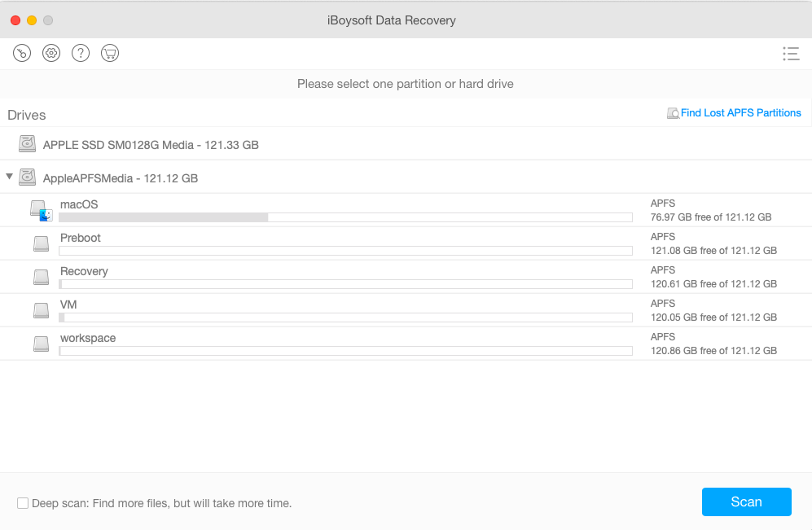Select the AppleAPFSMedia container row

coord(120,178)
